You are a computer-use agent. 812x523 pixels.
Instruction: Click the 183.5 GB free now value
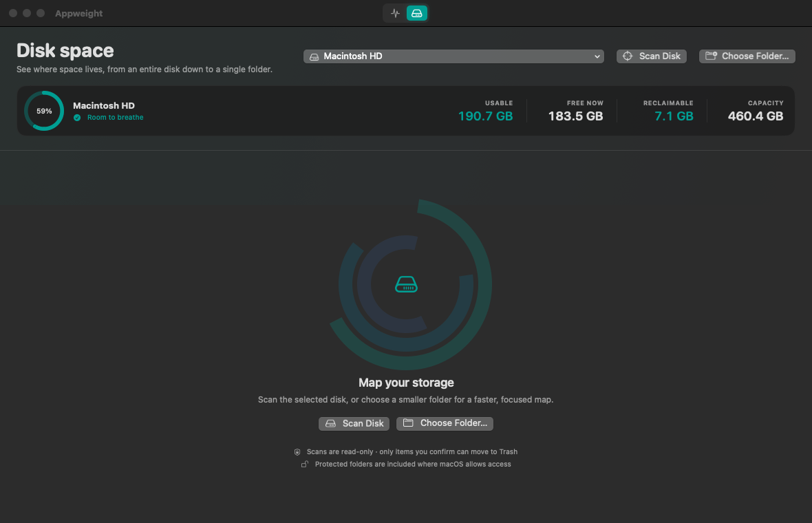(x=576, y=116)
